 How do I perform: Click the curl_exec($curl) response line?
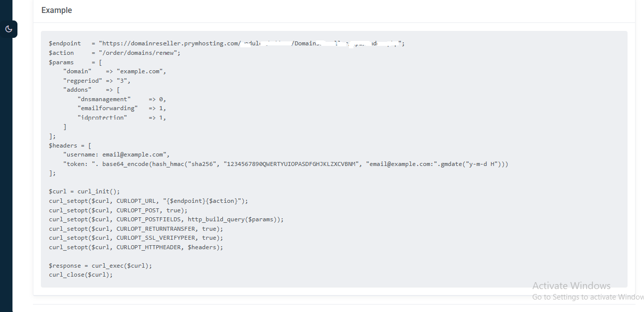[100, 266]
